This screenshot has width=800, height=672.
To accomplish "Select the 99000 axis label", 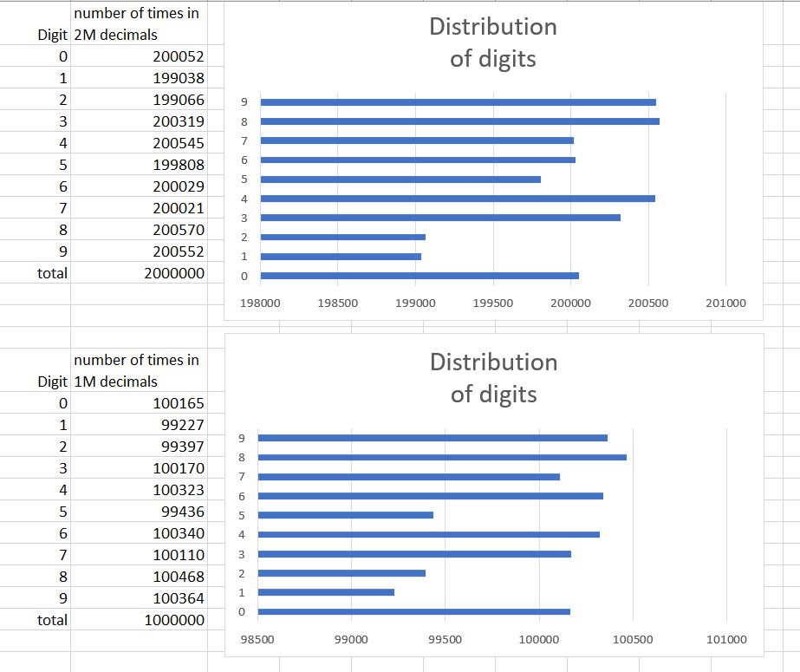I will point(351,639).
